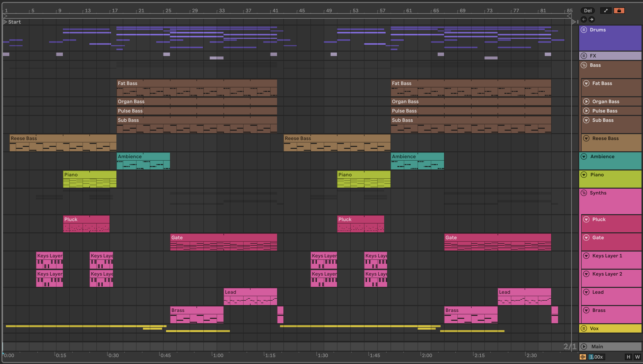The height and width of the screenshot is (364, 643).
Task: Fold the Pluck track header
Action: (x=586, y=220)
